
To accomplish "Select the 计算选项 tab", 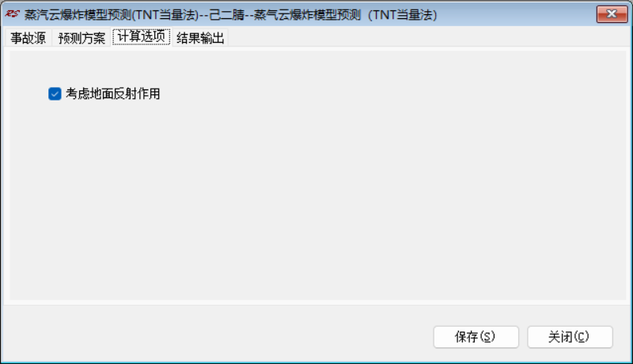I will click(142, 36).
